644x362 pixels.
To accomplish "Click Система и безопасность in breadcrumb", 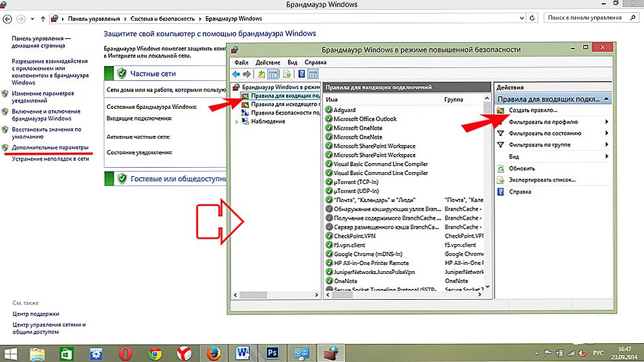I will [162, 19].
